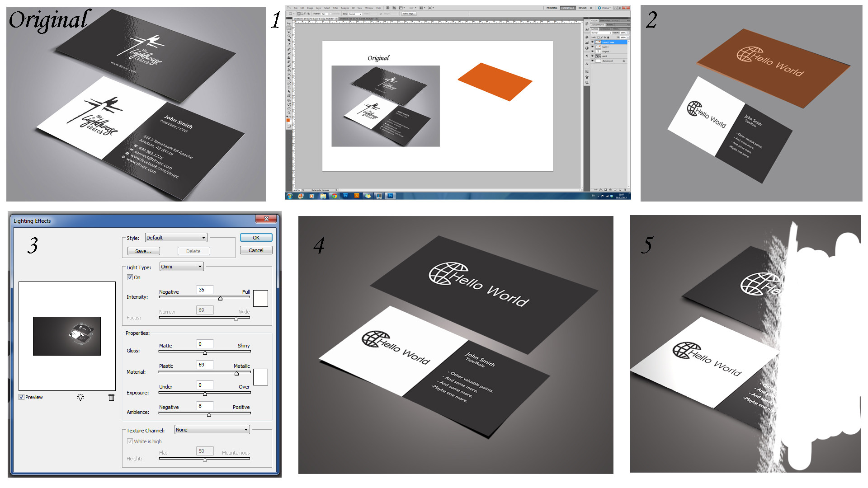The width and height of the screenshot is (868, 488).
Task: Open the Filter menu in Photoshop
Action: coord(335,8)
